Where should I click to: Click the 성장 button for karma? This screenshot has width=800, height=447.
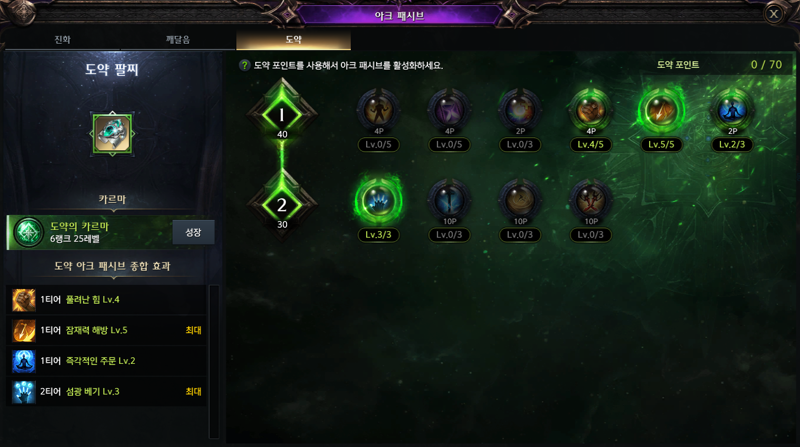click(x=193, y=232)
